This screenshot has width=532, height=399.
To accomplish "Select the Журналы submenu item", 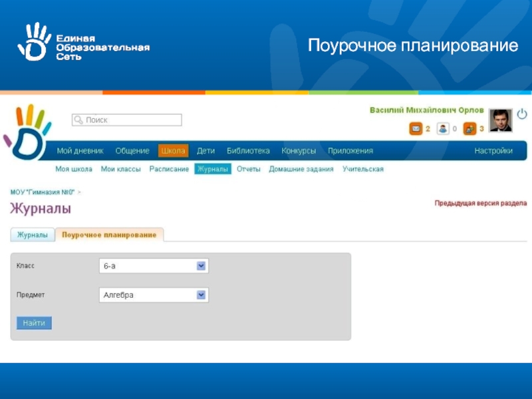I will (x=213, y=169).
